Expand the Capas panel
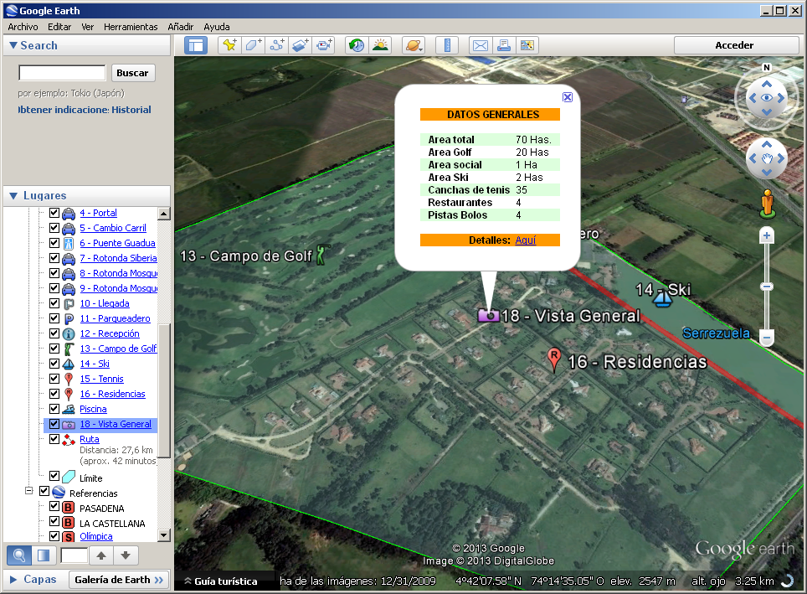807x594 pixels. click(13, 580)
